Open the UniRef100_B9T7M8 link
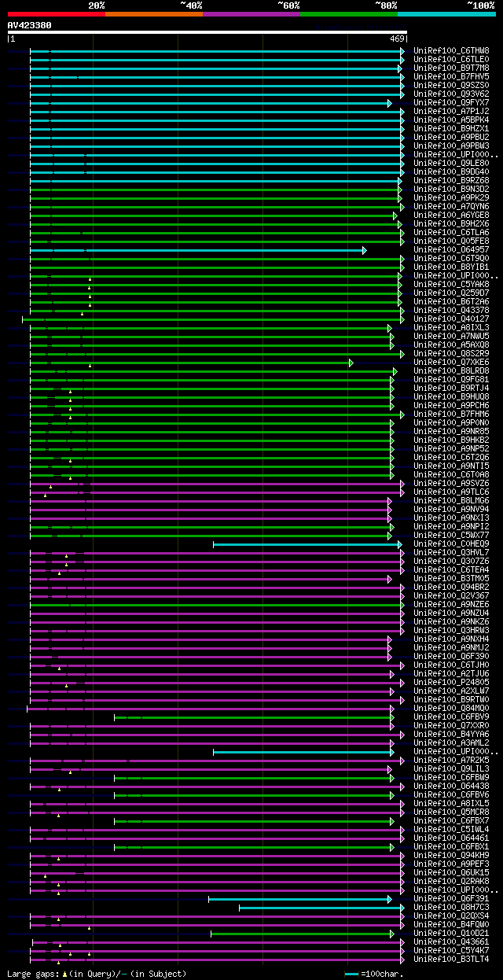Image resolution: width=503 pixels, height=980 pixels. click(451, 68)
